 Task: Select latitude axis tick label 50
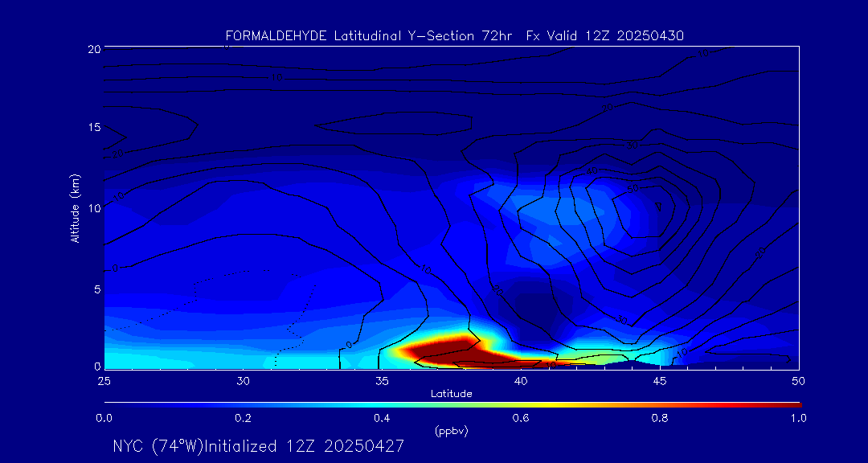pos(798,381)
